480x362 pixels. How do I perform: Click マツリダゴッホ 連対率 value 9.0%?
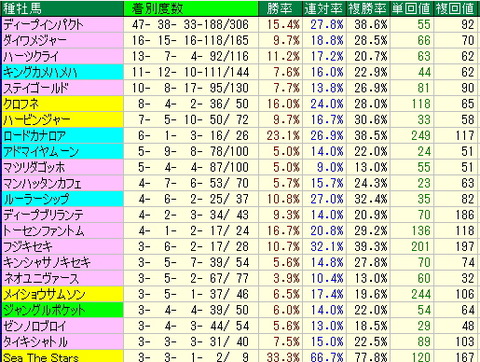point(330,167)
